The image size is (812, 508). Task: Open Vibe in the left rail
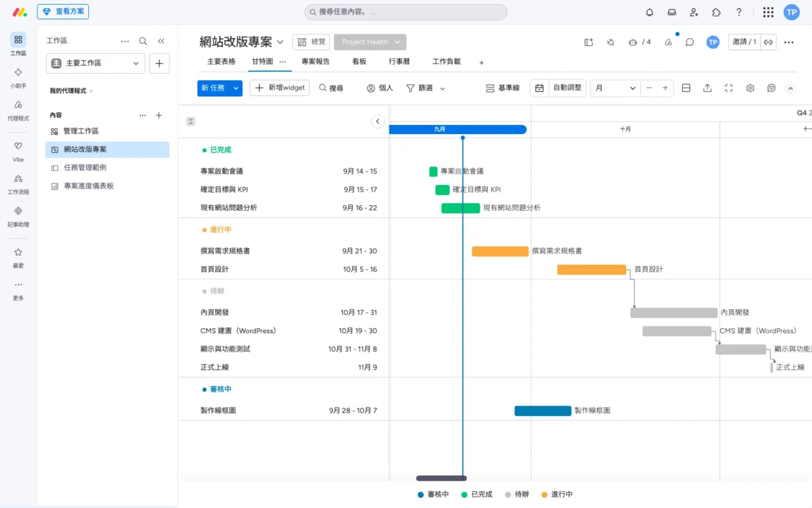point(18,151)
